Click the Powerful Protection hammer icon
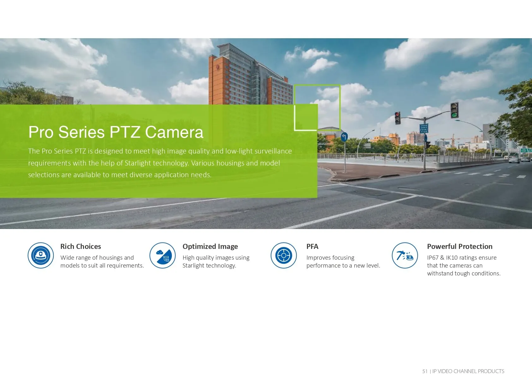 (405, 255)
